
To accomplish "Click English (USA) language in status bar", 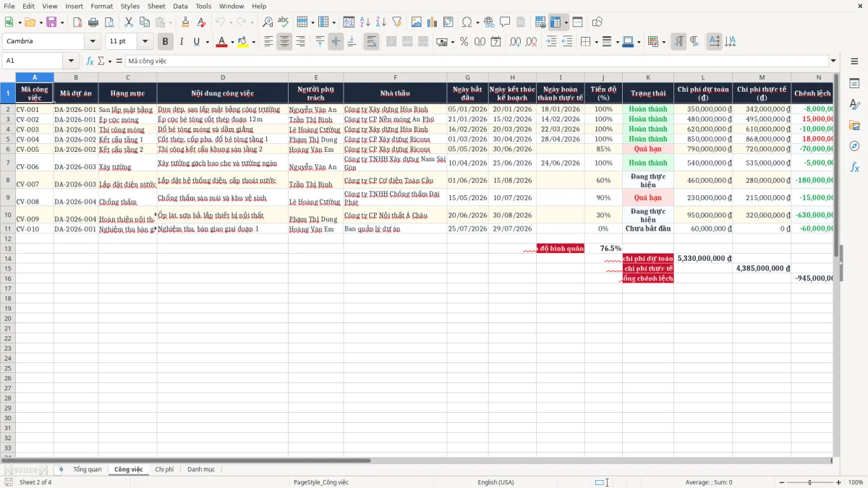I will pyautogui.click(x=495, y=482).
